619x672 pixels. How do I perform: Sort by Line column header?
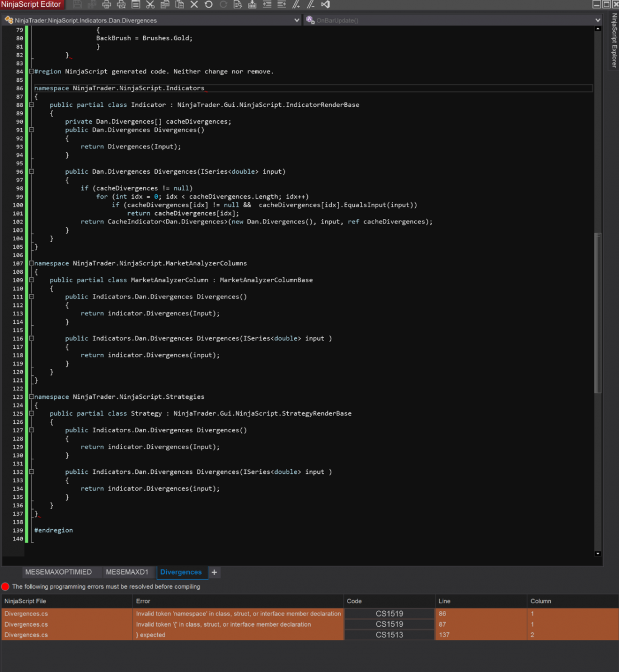coord(482,601)
